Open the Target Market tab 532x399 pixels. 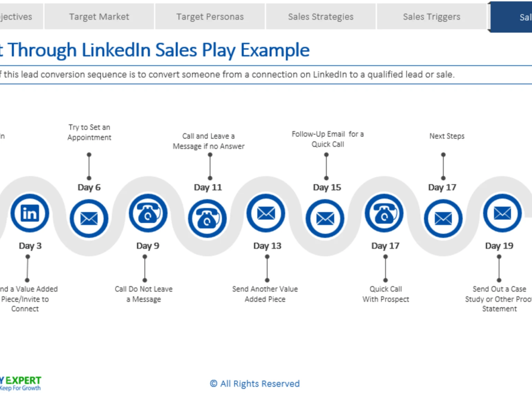pyautogui.click(x=99, y=16)
